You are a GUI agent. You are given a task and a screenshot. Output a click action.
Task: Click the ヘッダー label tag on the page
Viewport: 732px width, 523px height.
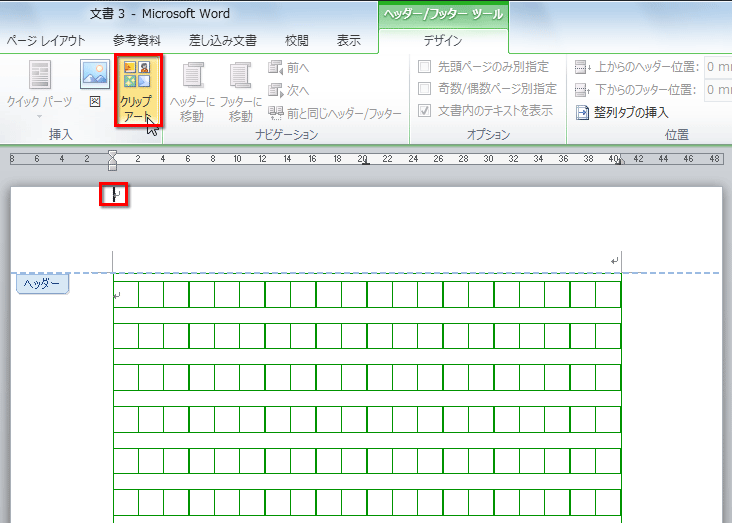click(42, 284)
